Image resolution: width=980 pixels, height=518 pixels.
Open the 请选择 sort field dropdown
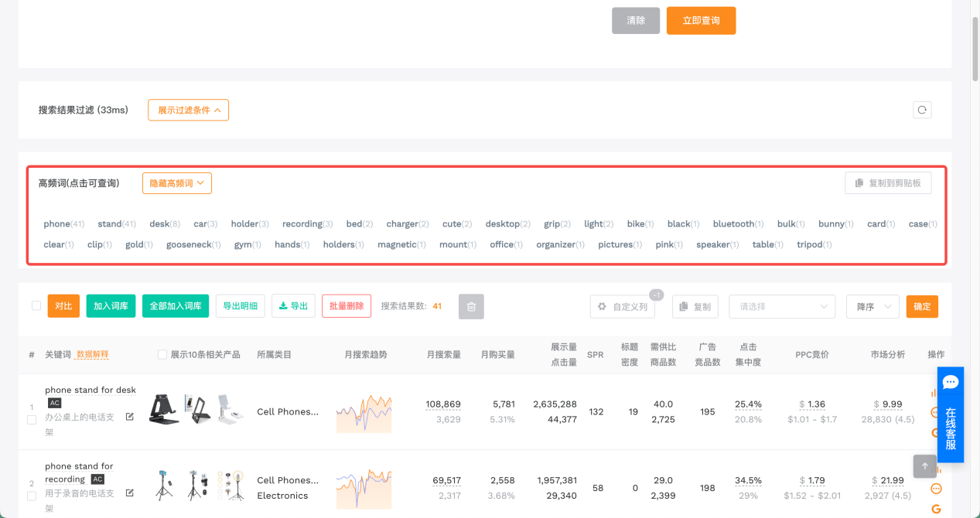click(x=781, y=307)
